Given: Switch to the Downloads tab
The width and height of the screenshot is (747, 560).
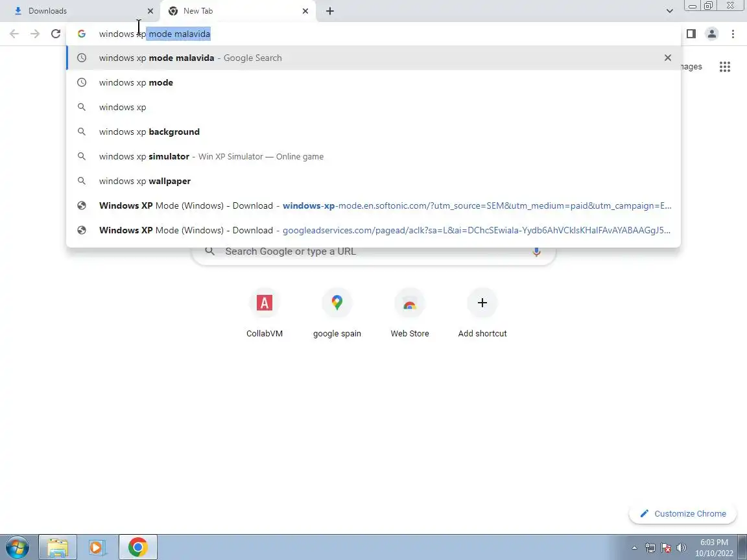Looking at the screenshot, I should [x=80, y=11].
